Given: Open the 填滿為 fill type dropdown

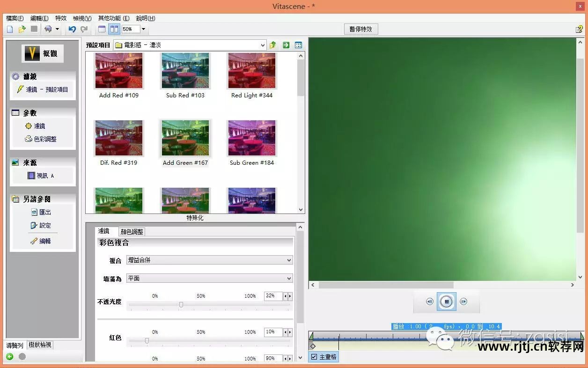Looking at the screenshot, I should tap(210, 278).
